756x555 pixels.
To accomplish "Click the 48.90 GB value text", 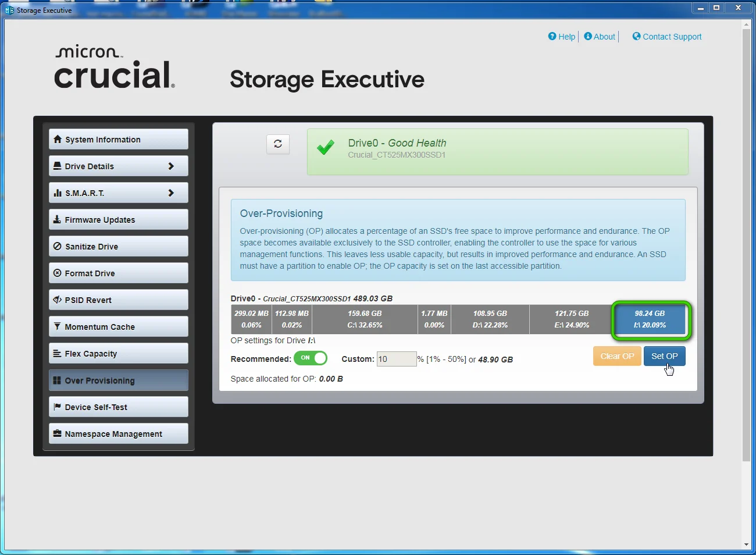I will click(x=495, y=360).
